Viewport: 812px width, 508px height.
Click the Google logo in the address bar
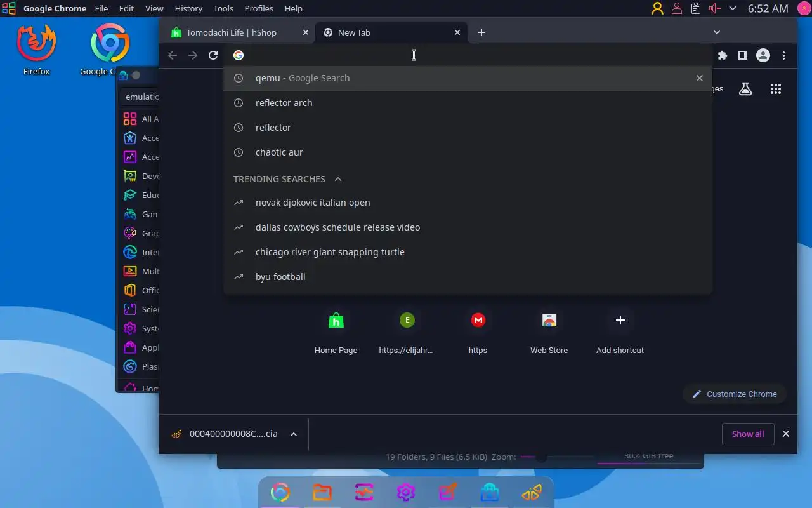tap(239, 55)
